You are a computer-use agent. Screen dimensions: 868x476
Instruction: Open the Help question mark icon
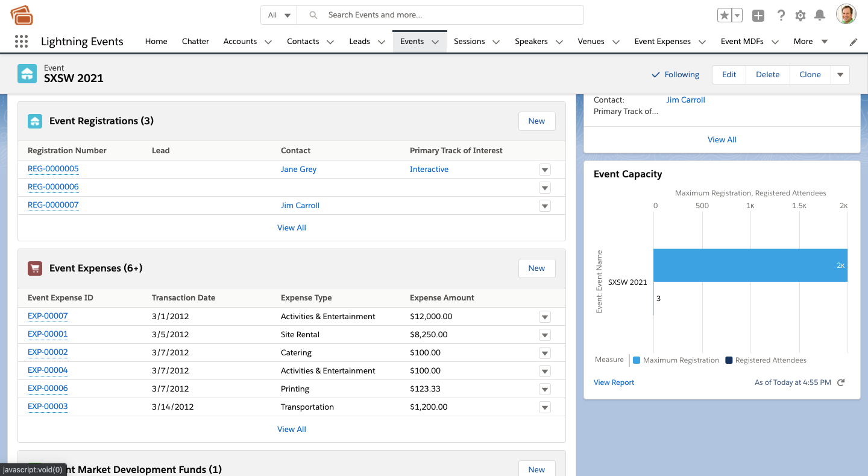click(x=781, y=16)
